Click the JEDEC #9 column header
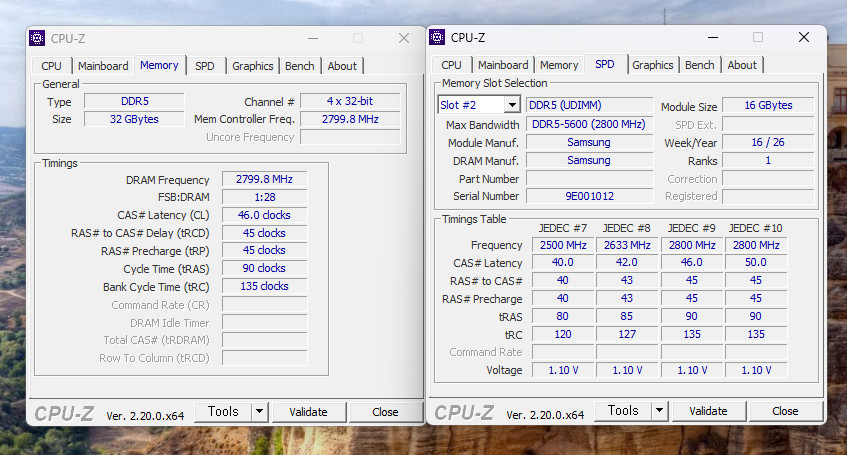 pyautogui.click(x=691, y=228)
